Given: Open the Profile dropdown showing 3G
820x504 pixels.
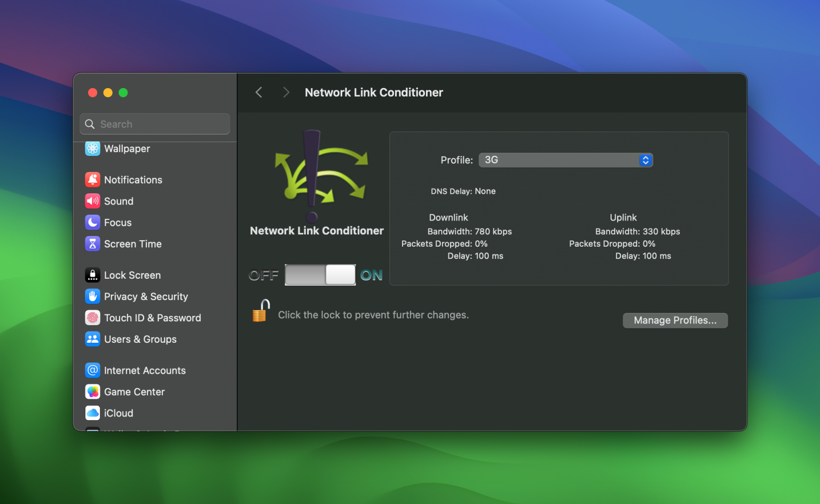Looking at the screenshot, I should pos(566,160).
